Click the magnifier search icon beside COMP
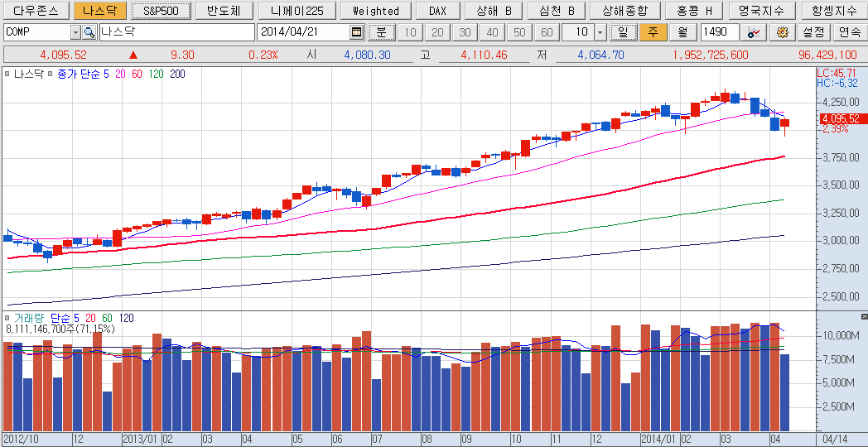Image resolution: width=868 pixels, height=447 pixels. (89, 32)
